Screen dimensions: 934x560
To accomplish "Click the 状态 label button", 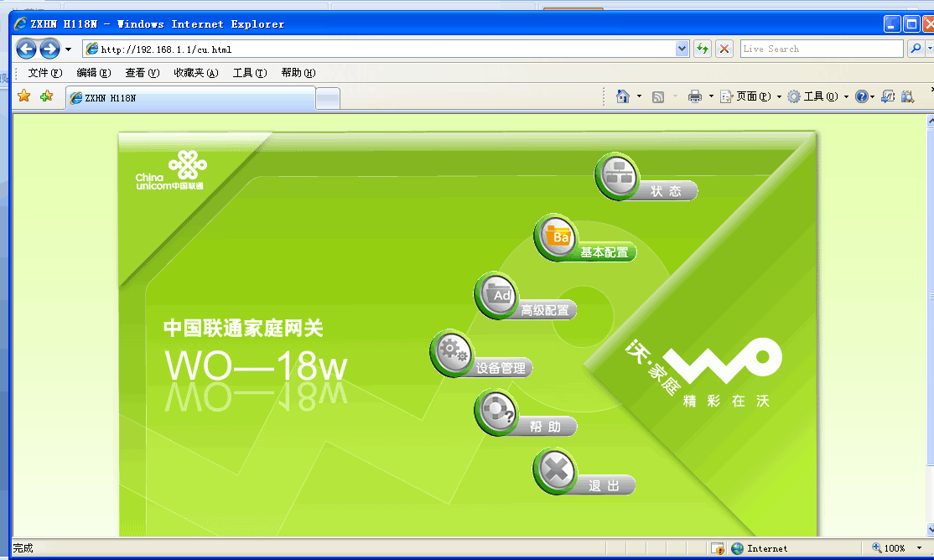I will (666, 191).
